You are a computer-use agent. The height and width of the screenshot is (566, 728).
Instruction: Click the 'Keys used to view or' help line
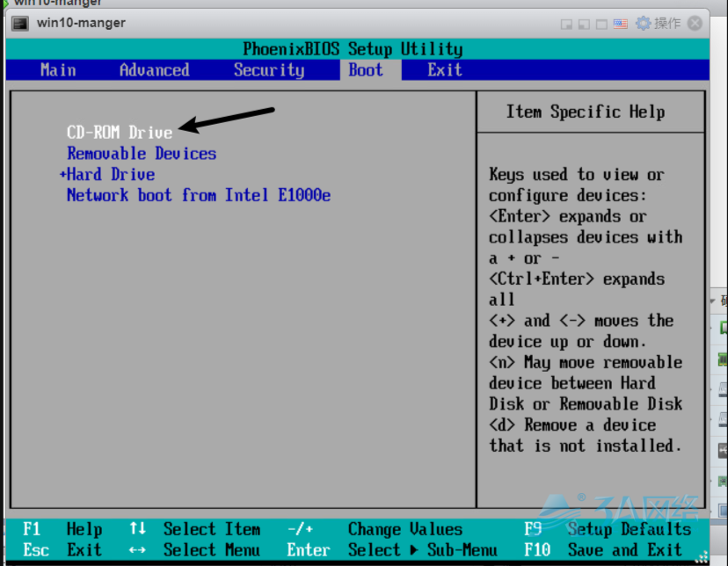pyautogui.click(x=577, y=174)
